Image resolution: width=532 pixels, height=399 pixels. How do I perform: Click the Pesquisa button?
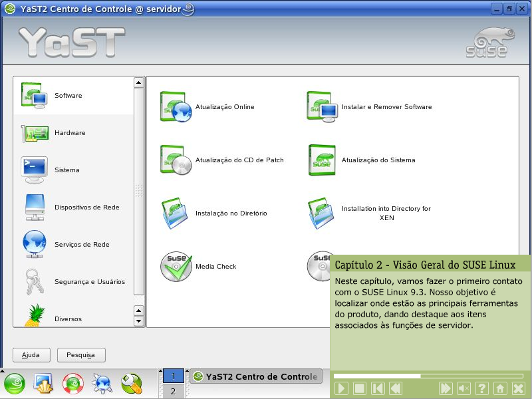click(x=81, y=355)
